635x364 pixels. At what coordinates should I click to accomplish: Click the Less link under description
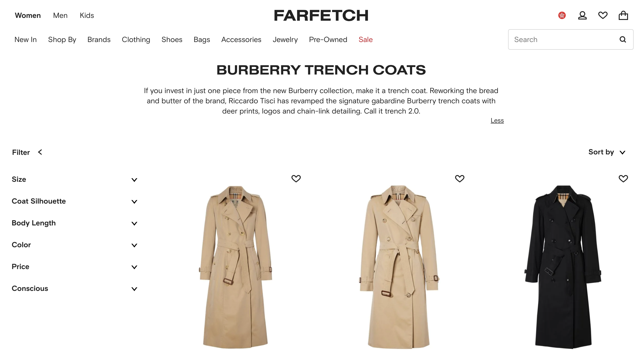coord(497,120)
